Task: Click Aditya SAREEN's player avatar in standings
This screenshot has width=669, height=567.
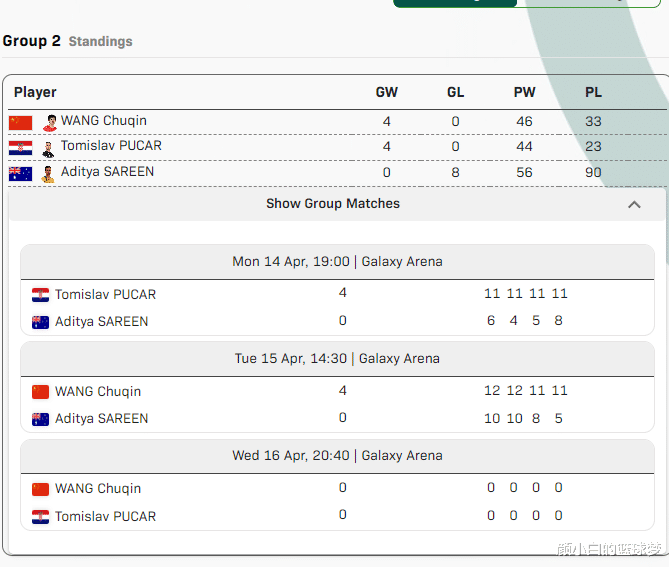Action: coord(48,173)
